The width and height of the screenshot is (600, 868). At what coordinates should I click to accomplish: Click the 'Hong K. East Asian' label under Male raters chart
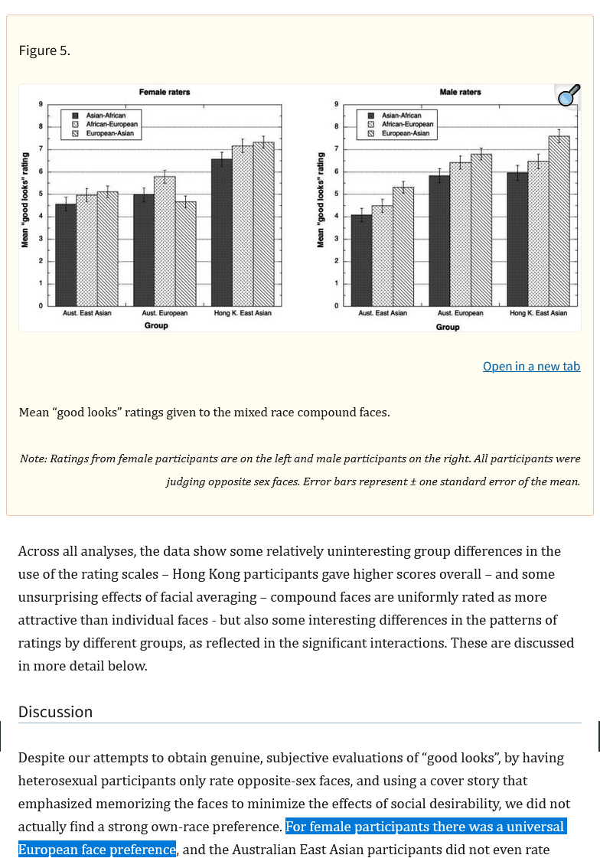[x=539, y=313]
